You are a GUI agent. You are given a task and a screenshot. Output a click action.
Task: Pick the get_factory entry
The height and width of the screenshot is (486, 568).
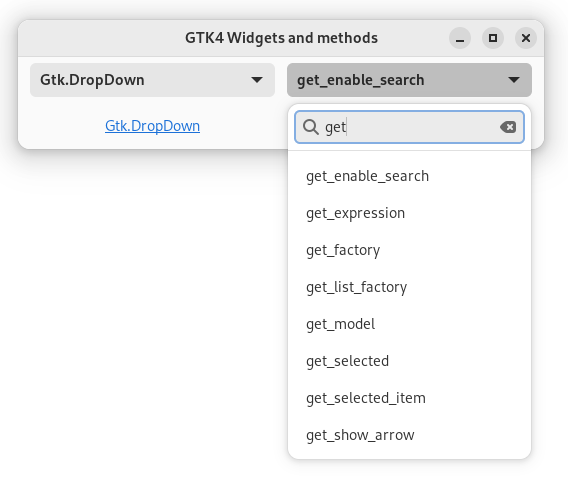coord(409,250)
